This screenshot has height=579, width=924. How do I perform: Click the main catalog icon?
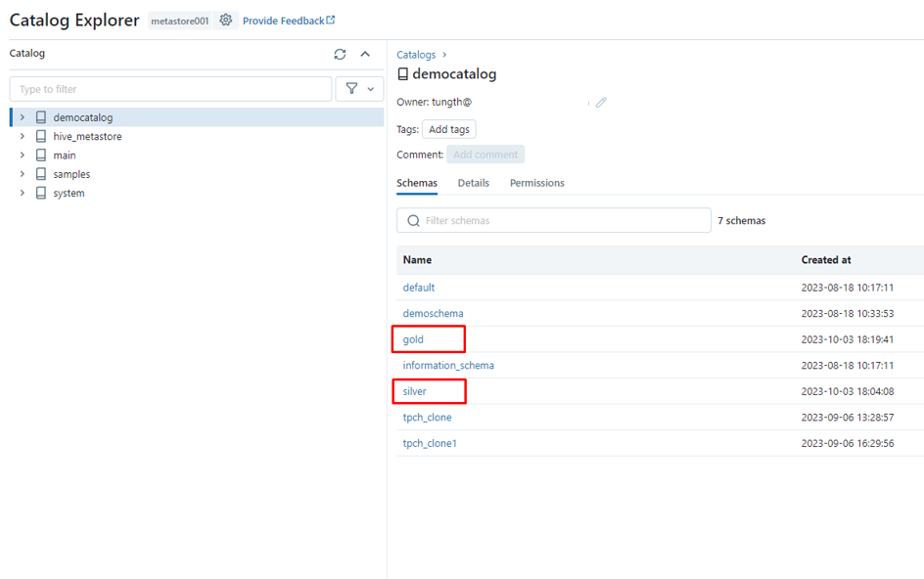[x=41, y=156]
